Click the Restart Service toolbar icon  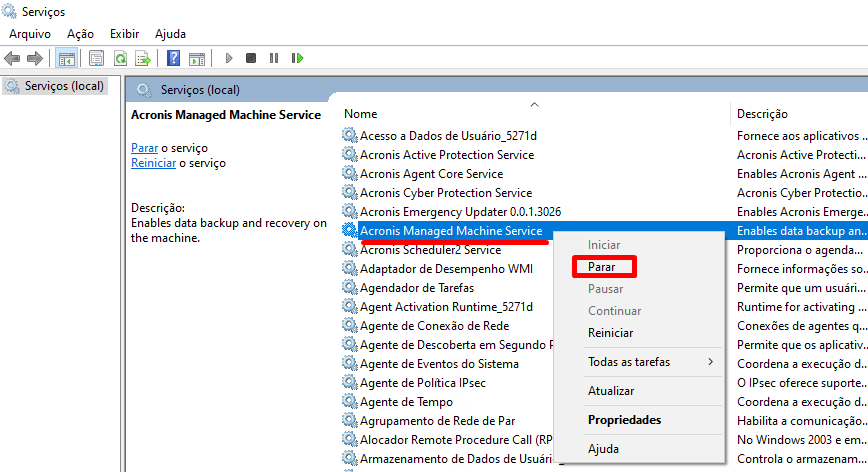tap(297, 58)
